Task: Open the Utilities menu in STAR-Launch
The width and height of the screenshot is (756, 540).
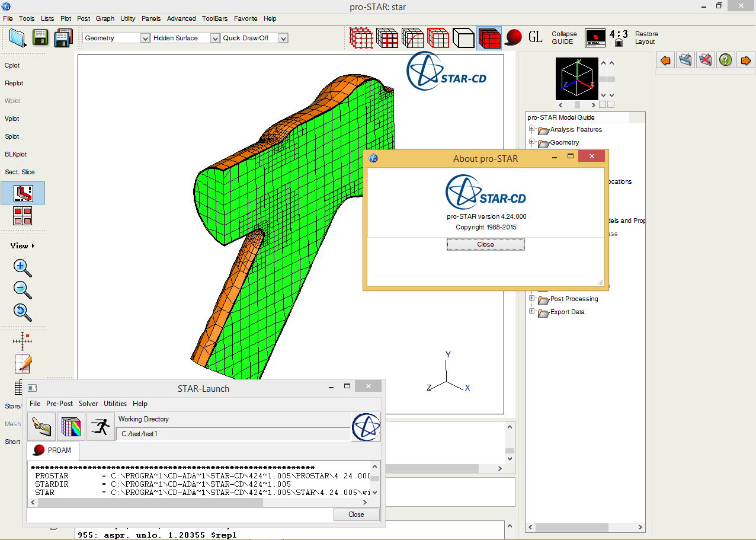Action: coord(115,404)
